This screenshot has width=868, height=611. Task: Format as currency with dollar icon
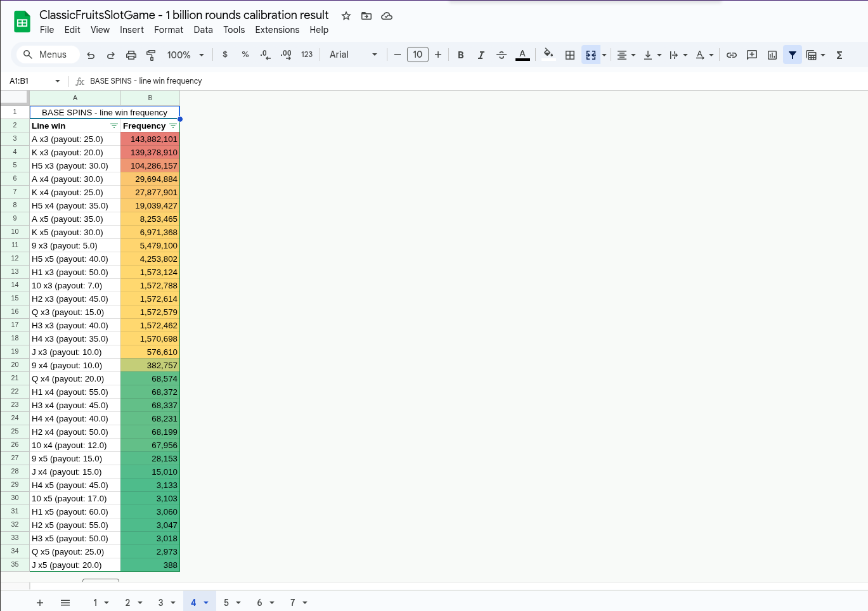tap(225, 55)
